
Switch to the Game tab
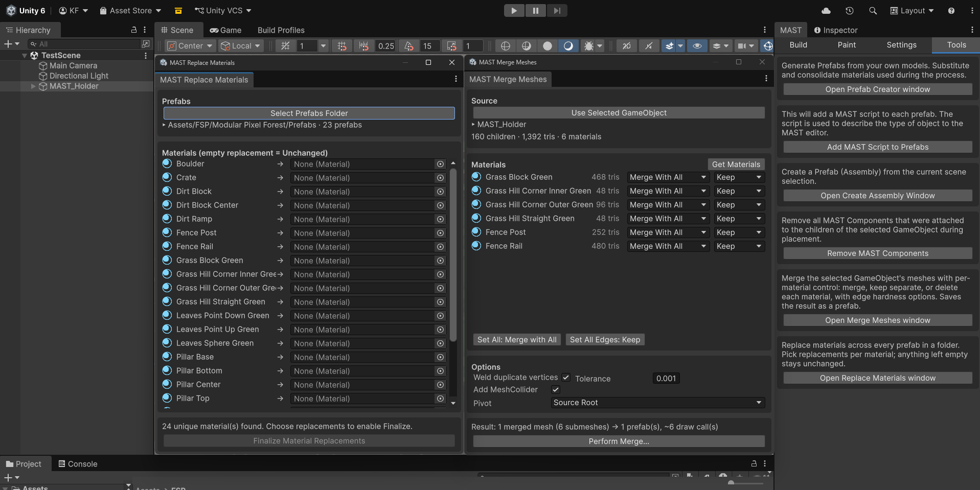[225, 30]
